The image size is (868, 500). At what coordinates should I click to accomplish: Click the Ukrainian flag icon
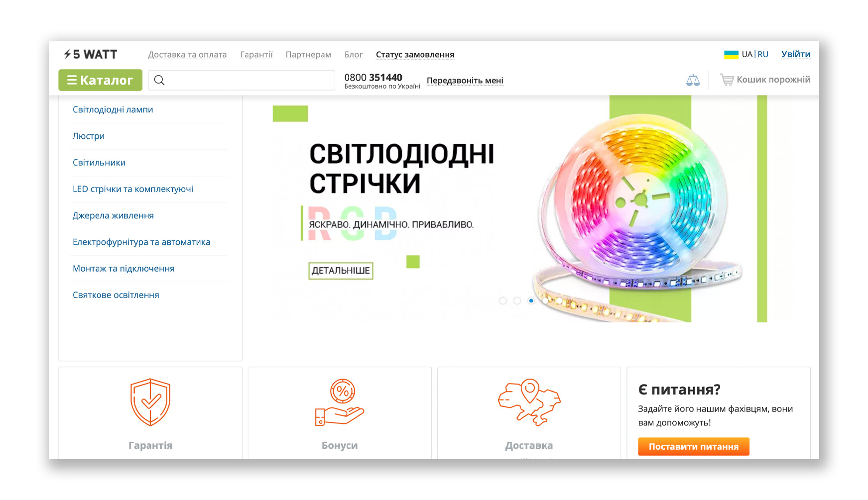[731, 55]
